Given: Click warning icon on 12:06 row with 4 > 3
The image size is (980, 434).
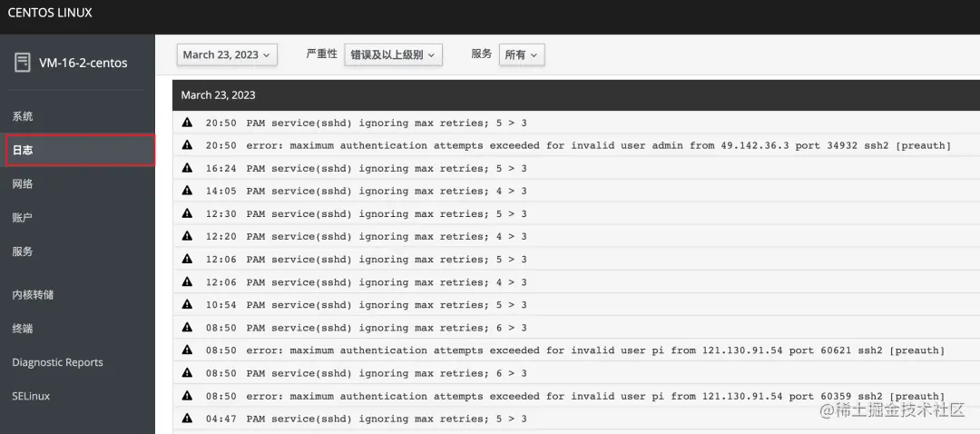Looking at the screenshot, I should (x=187, y=282).
